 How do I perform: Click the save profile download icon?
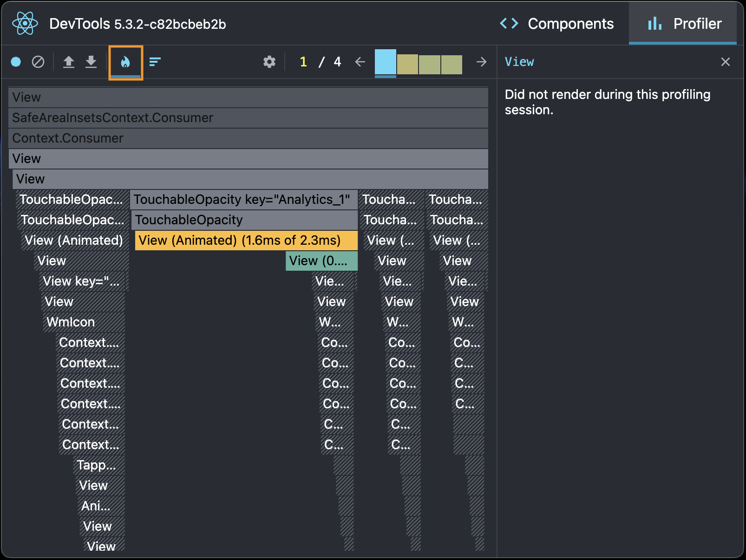point(91,62)
